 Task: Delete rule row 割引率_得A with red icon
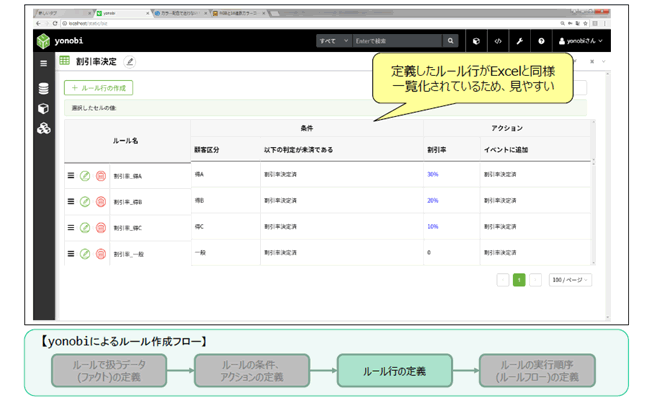point(101,176)
